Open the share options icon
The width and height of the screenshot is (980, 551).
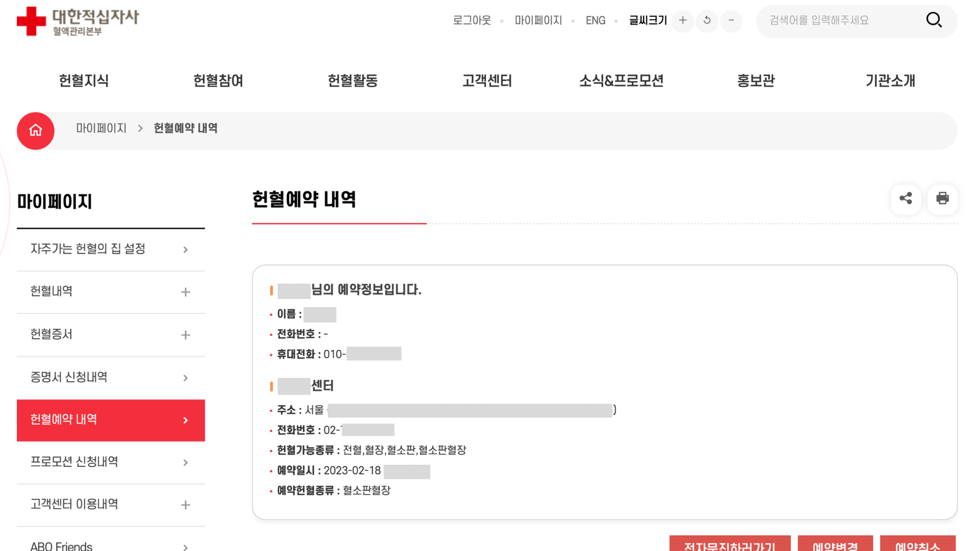(905, 199)
